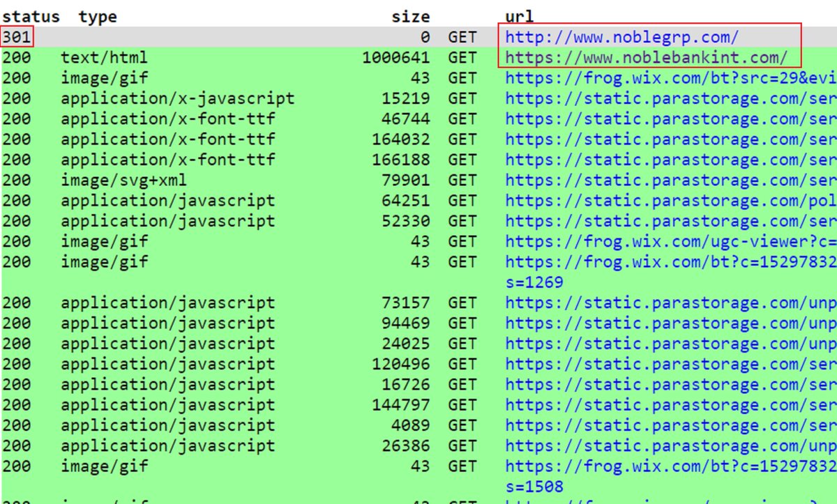Select the 301 status code
The height and width of the screenshot is (504, 837).
tap(17, 36)
